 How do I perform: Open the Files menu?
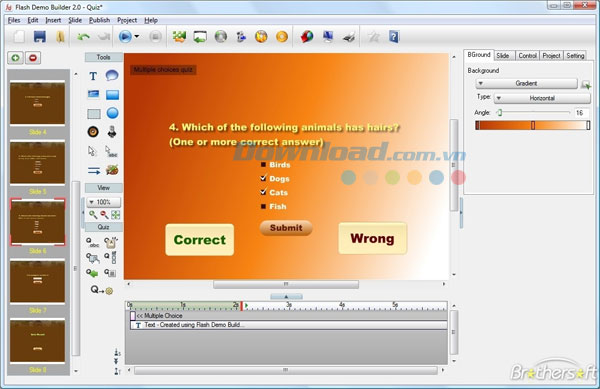tap(14, 20)
